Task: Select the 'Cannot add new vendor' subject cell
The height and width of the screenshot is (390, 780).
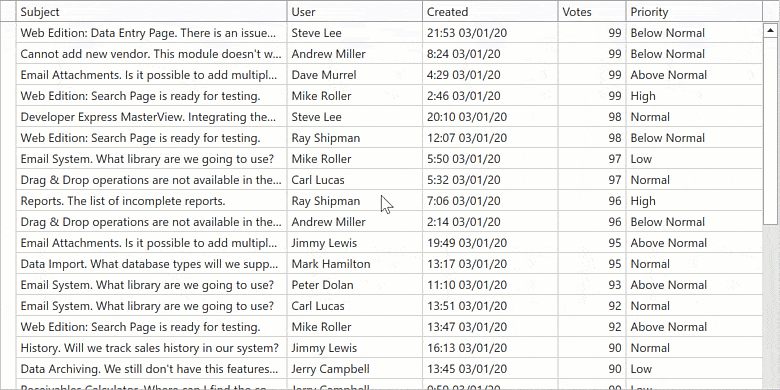Action: [x=151, y=54]
